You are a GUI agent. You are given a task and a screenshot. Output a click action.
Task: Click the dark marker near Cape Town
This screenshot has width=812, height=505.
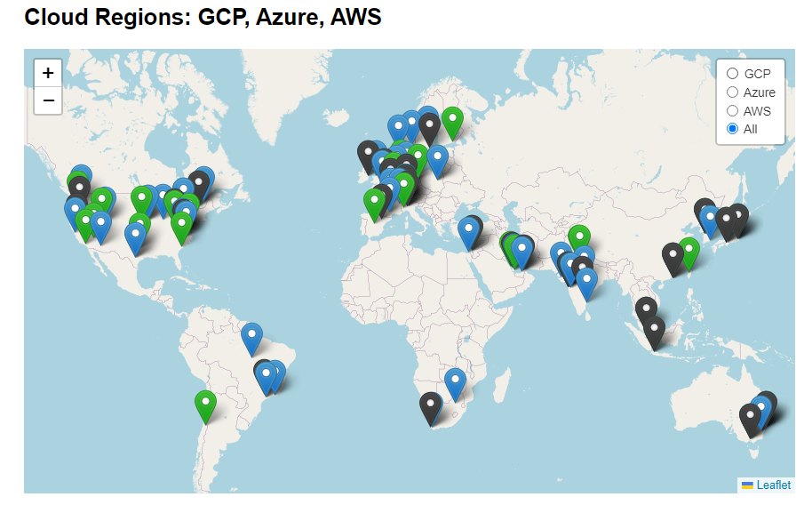430,407
